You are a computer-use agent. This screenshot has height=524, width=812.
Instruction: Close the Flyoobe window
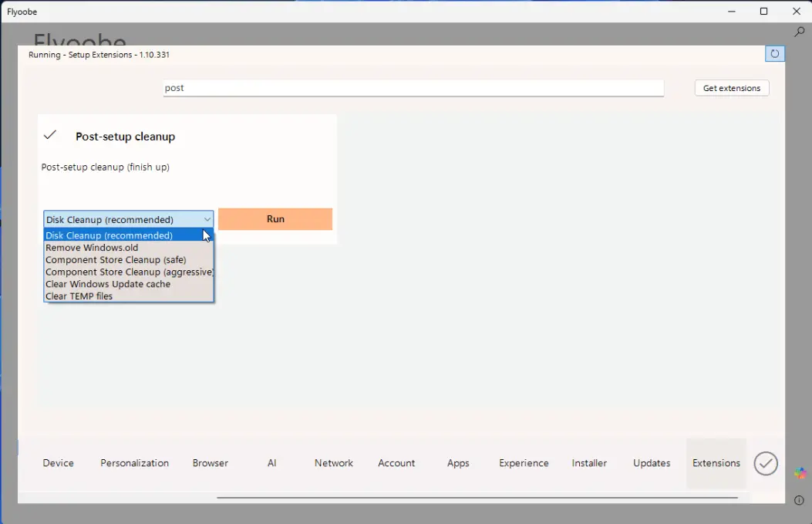(x=797, y=12)
